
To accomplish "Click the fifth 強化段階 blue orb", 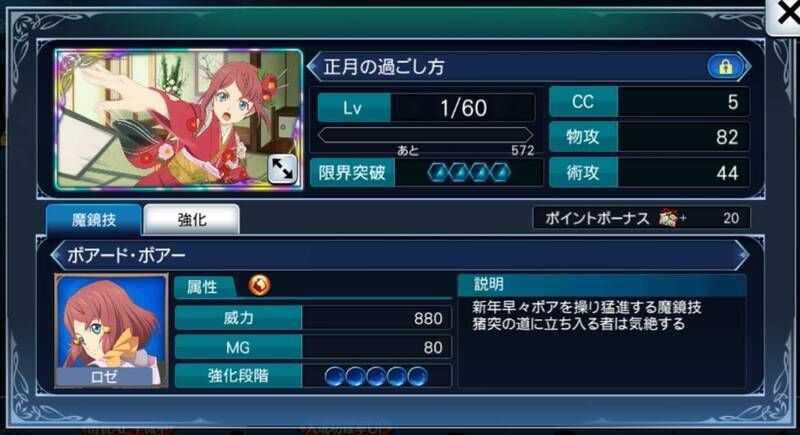I will tap(417, 376).
